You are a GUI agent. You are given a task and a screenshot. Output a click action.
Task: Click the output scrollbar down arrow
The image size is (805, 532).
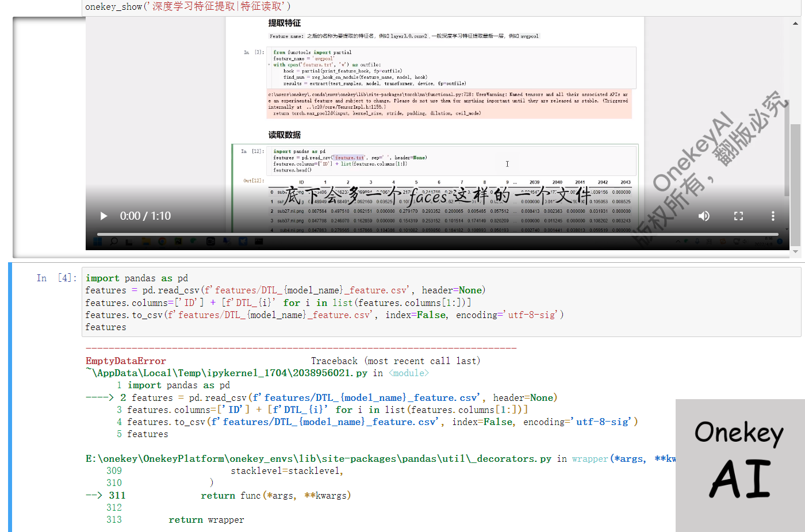[x=795, y=251]
